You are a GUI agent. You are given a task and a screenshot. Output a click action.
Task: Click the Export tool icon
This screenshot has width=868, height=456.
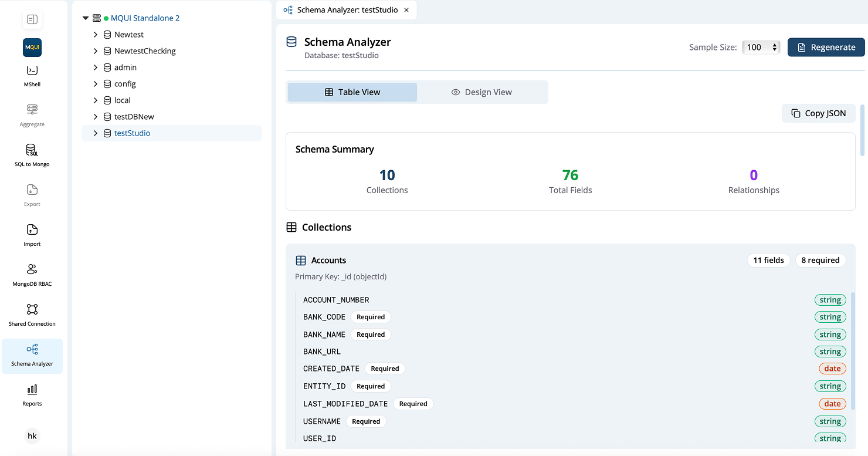pyautogui.click(x=32, y=194)
